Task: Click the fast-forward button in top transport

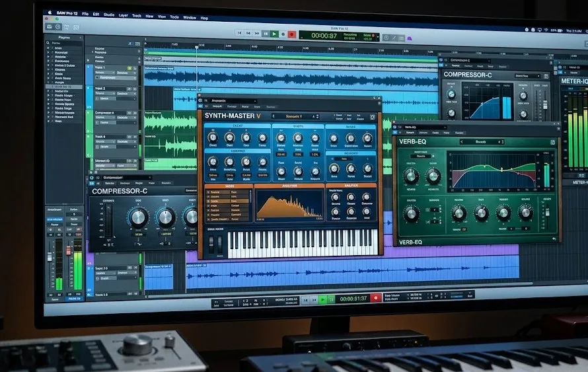Action: tap(257, 34)
